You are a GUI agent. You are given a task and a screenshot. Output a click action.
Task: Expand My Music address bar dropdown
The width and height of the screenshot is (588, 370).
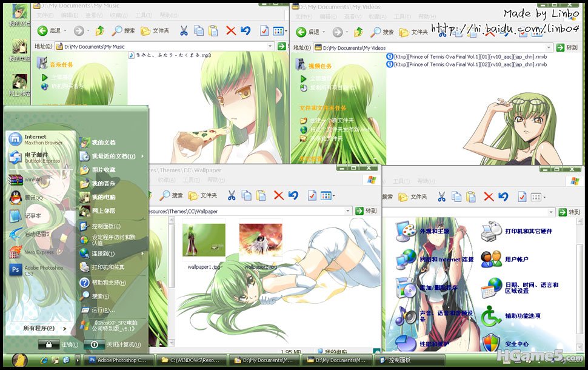pos(270,46)
